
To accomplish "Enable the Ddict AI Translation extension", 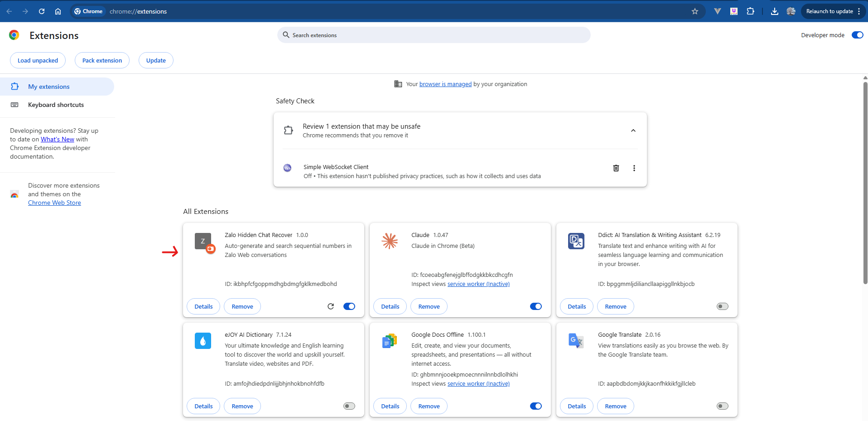I will (722, 306).
